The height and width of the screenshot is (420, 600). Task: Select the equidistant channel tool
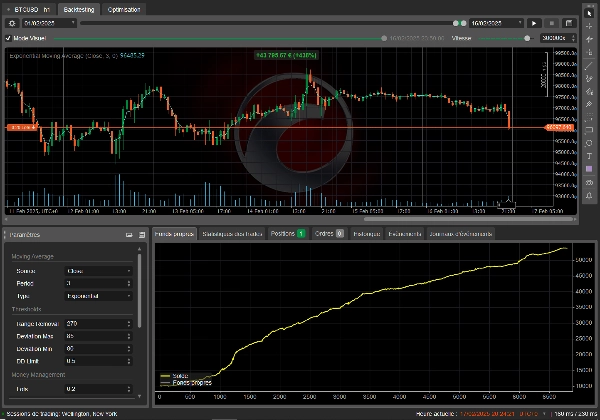(589, 91)
